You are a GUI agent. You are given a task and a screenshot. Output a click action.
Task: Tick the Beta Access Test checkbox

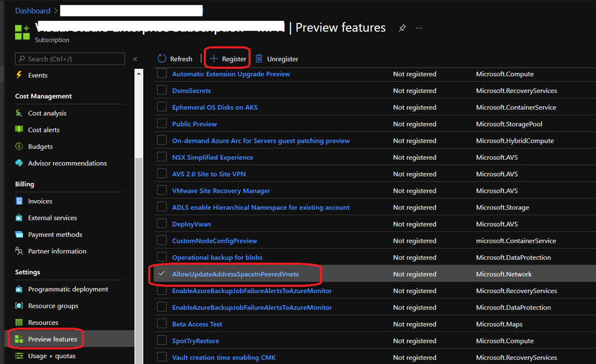coord(162,324)
